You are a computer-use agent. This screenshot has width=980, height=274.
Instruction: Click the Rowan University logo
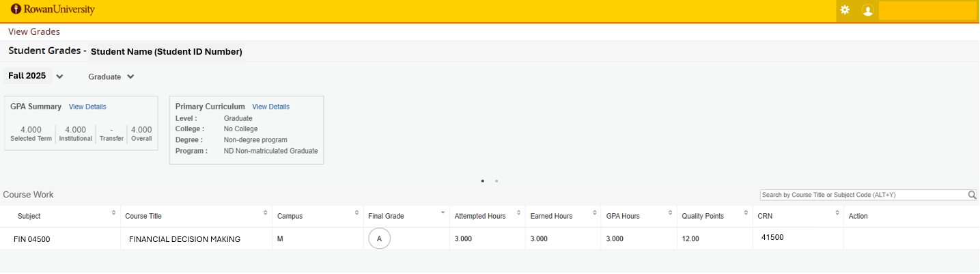[53, 10]
